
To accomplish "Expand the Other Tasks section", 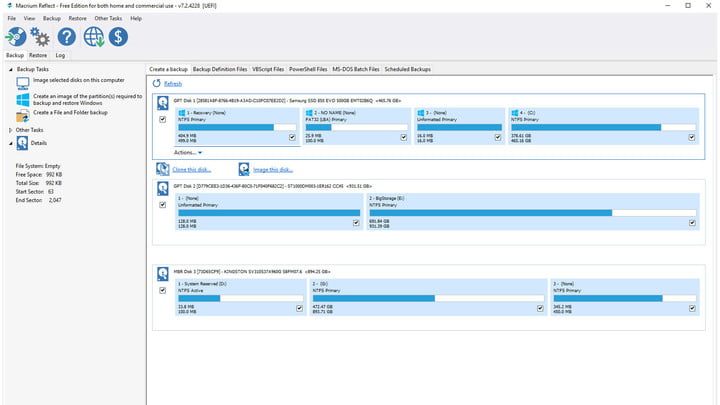I will [11, 130].
